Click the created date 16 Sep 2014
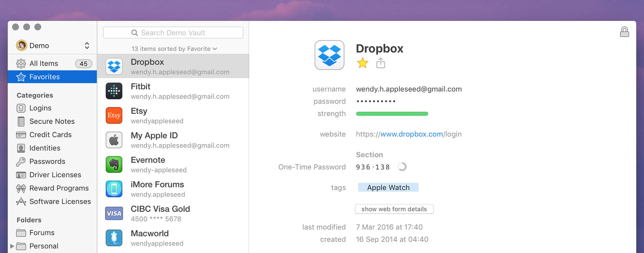Viewport: 644px width, 253px height. click(x=392, y=239)
